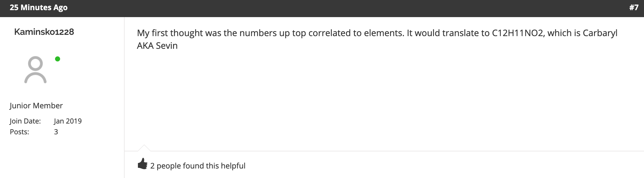
Task: Click the formula 'C12H11NO2' in the post
Action: click(518, 33)
